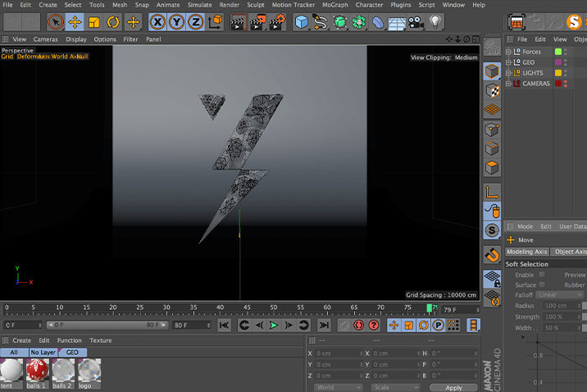Toggle Y axis lock
Viewport: 587px width, 392px height.
[x=176, y=22]
